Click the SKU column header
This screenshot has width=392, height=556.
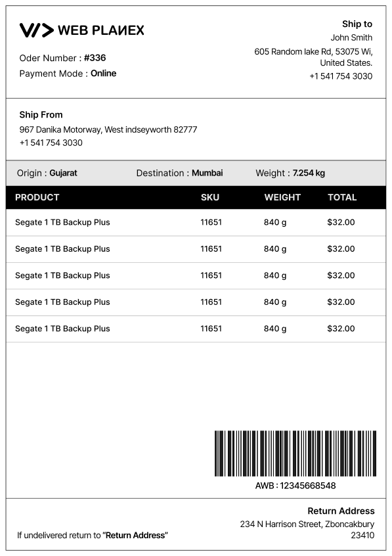pyautogui.click(x=210, y=198)
